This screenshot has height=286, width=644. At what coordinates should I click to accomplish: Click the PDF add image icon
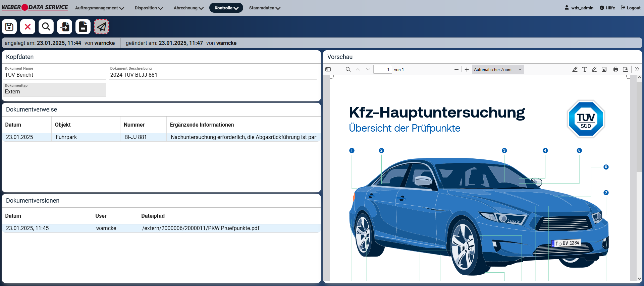[x=604, y=69]
